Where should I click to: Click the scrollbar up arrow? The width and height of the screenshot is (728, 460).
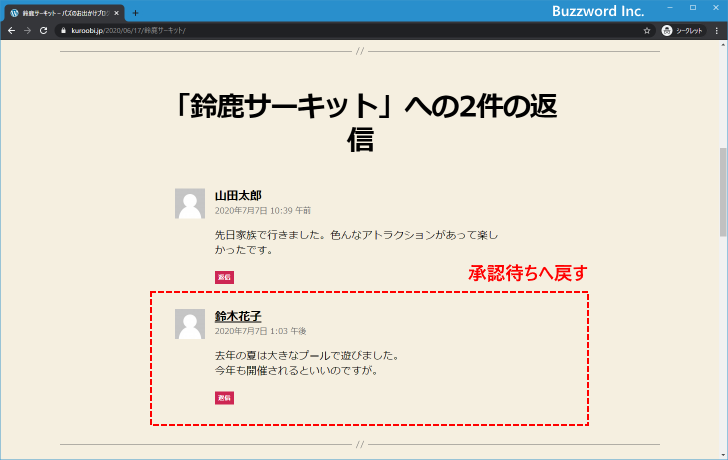tap(723, 45)
